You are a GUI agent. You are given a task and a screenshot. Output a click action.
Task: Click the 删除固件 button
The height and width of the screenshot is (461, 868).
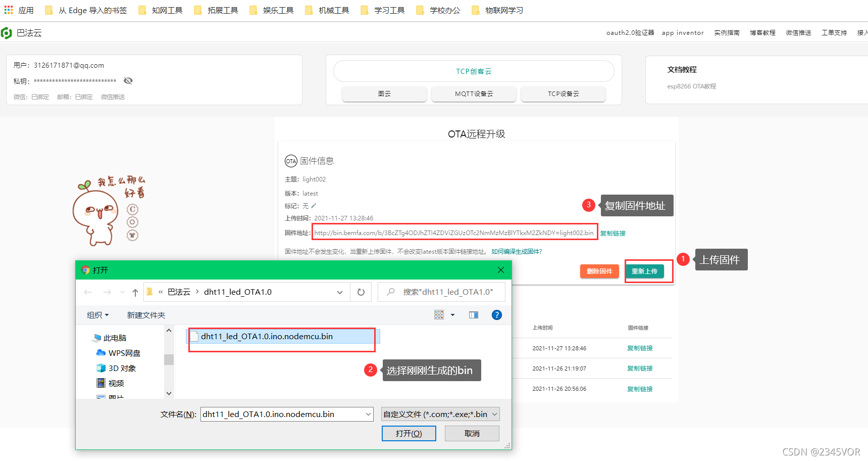(599, 271)
